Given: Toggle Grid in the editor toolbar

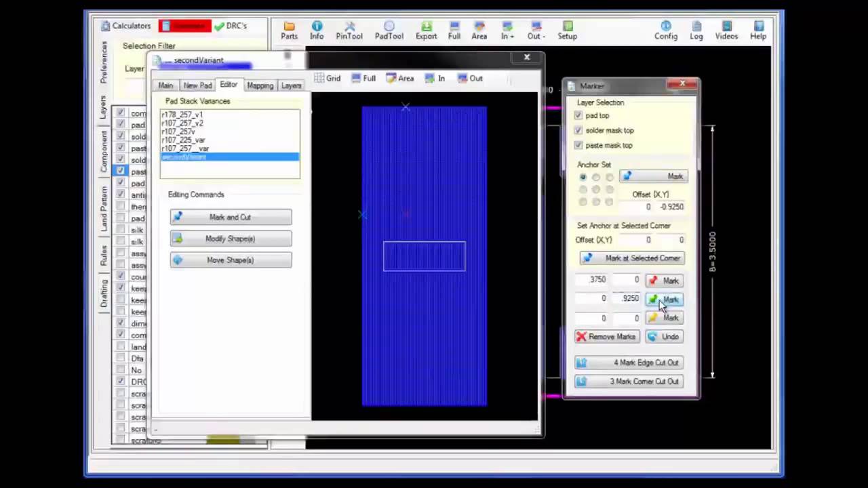Looking at the screenshot, I should [327, 78].
